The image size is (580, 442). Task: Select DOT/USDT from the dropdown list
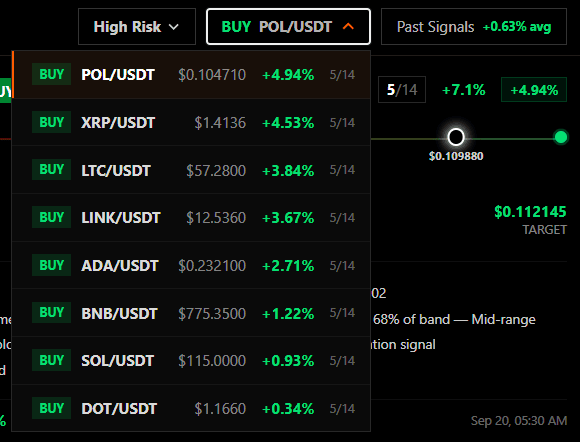coord(191,408)
